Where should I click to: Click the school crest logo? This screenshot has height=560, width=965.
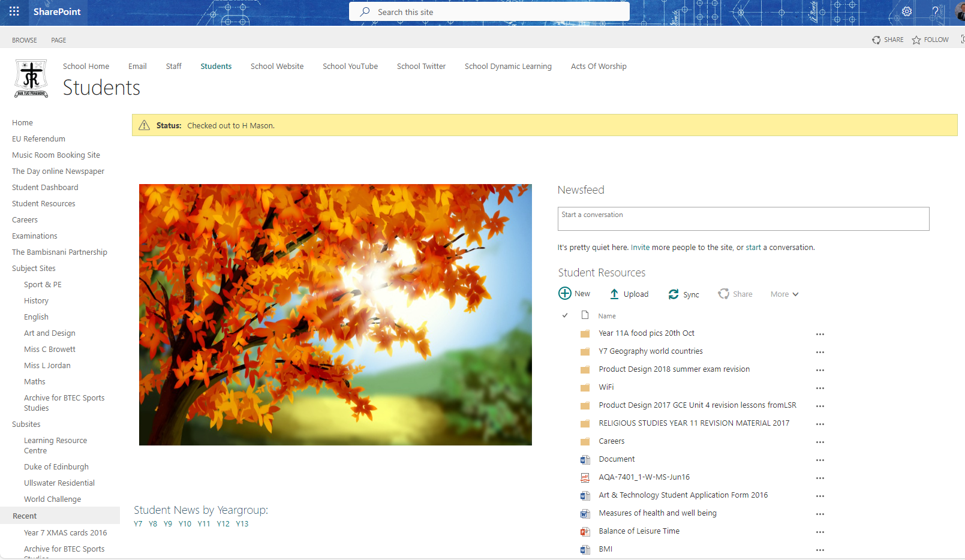point(31,79)
